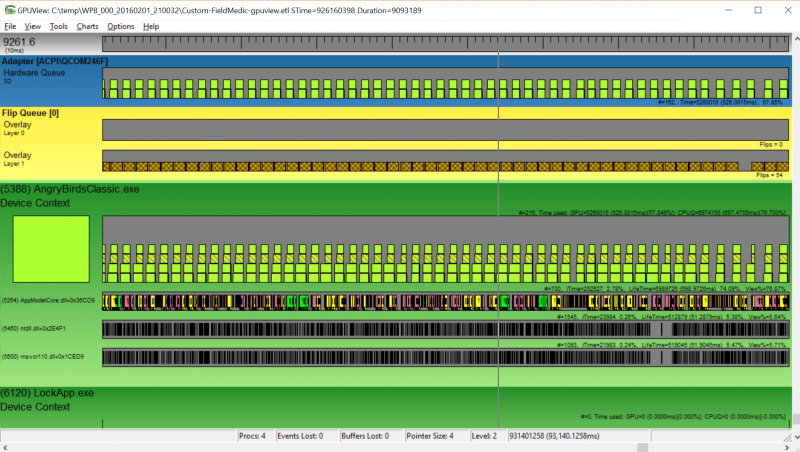Image resolution: width=800 pixels, height=452 pixels.
Task: Click the AppModelCore.dll thread row label
Action: click(x=48, y=300)
